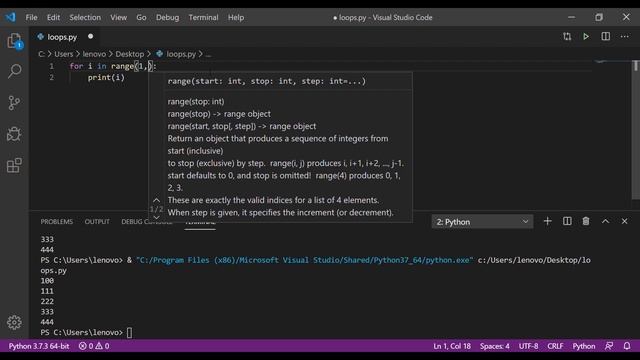This screenshot has width=640, height=360.
Task: Click the Open Changes compare icon
Action: (567, 37)
